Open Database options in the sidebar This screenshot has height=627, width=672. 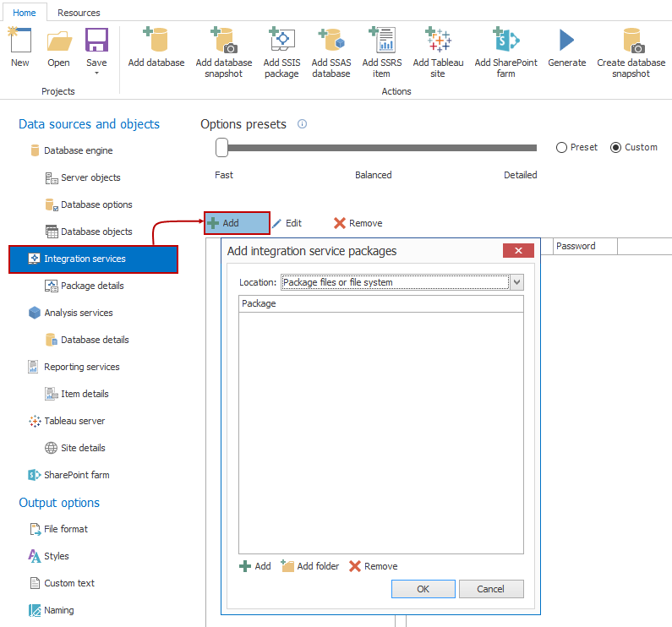coord(89,204)
